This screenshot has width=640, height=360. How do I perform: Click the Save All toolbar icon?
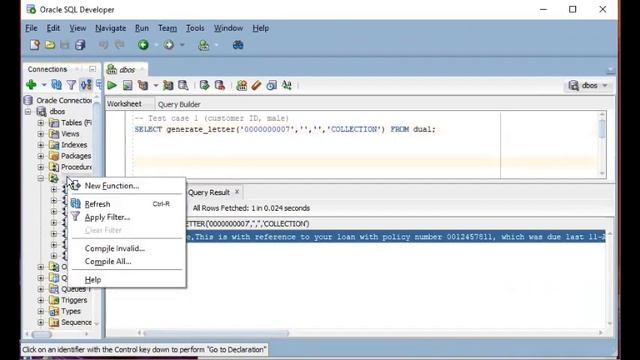[x=80, y=45]
